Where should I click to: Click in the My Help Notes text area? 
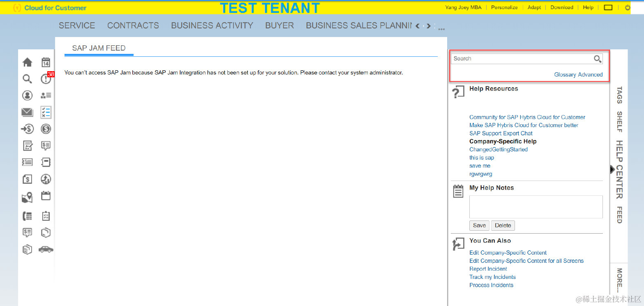[536, 207]
